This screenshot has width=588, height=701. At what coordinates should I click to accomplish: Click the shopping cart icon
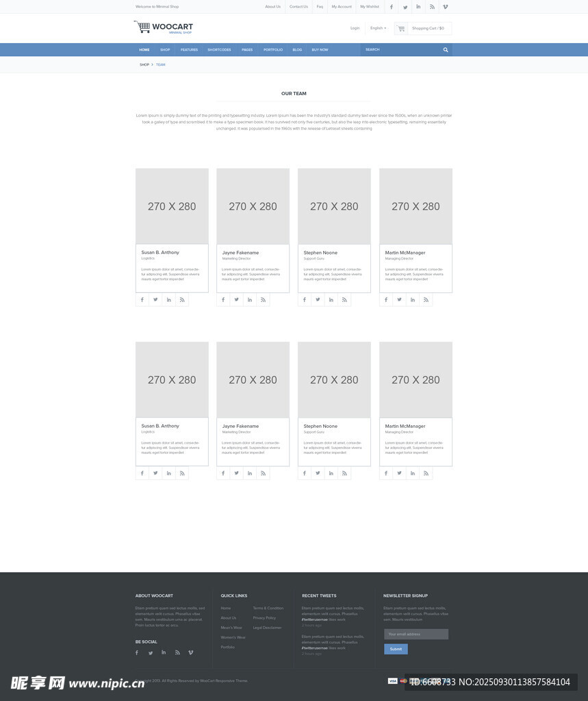pyautogui.click(x=401, y=29)
